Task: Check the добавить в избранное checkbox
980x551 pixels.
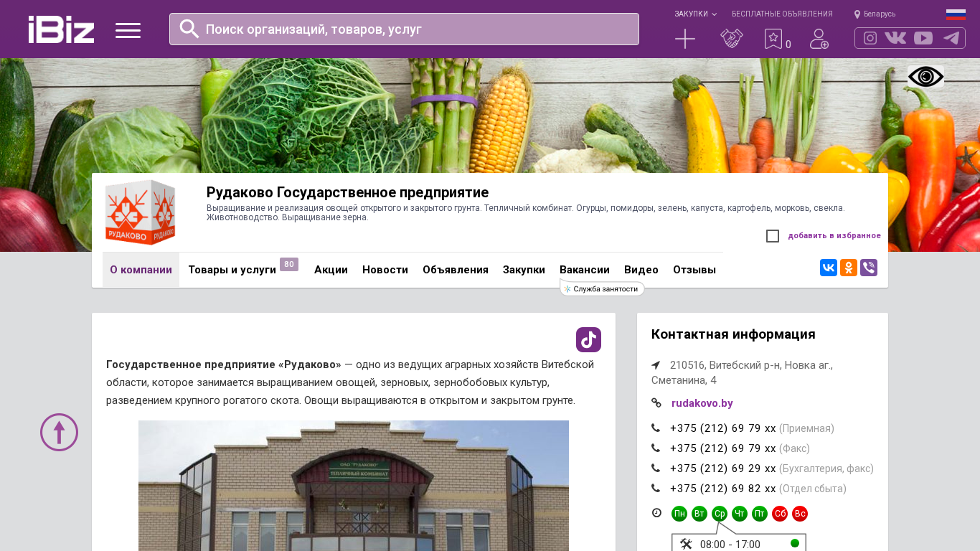Action: [773, 236]
